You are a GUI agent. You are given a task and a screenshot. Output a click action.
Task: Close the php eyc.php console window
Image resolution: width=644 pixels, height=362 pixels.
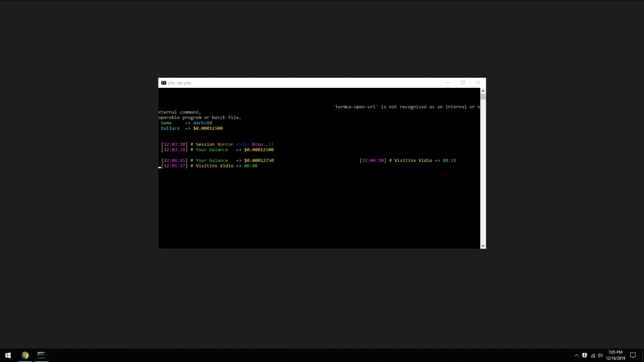pos(478,83)
